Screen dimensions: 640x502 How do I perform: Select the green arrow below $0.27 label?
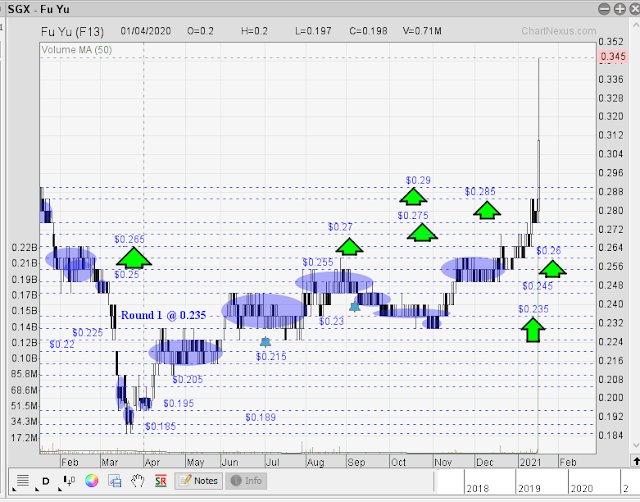click(349, 247)
